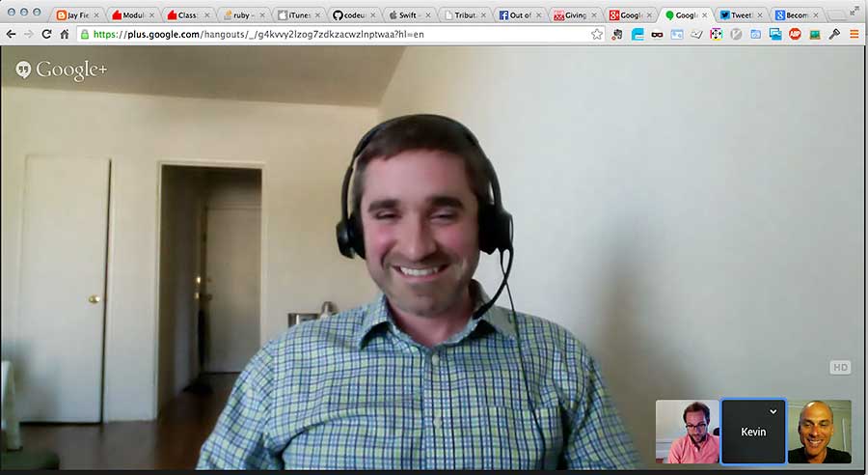Screen dimensions: 868x475
Task: Select the black-shirt participant's video thumbnail
Action: tap(819, 432)
